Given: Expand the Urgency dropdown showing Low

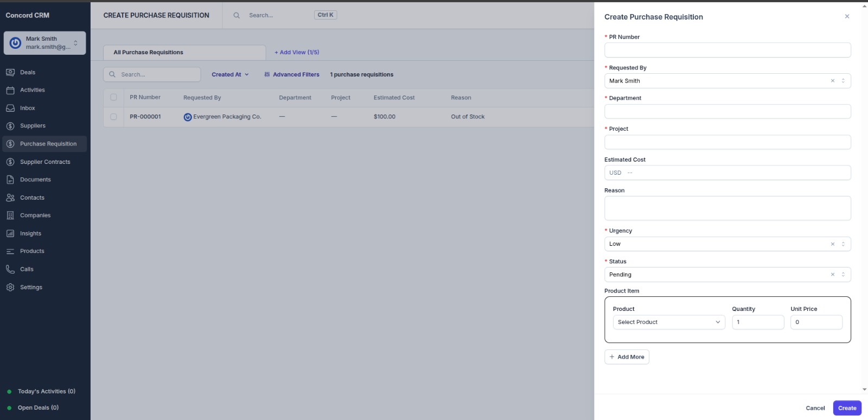Looking at the screenshot, I should click(x=843, y=244).
